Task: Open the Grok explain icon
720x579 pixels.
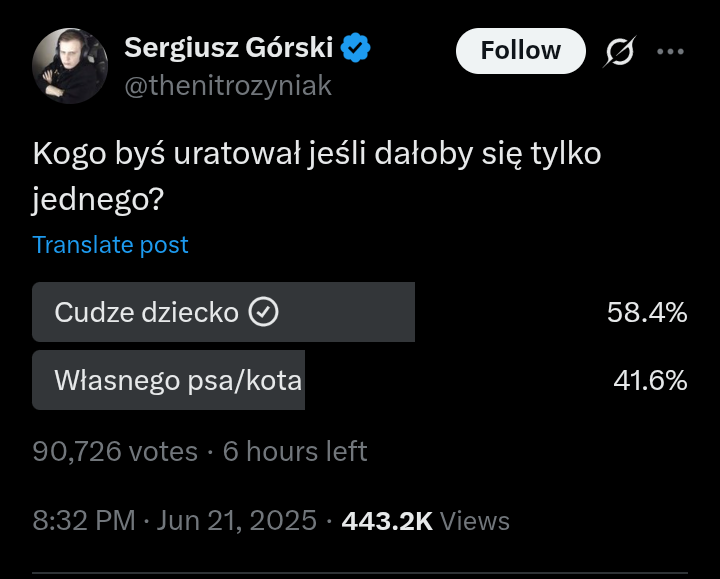Action: click(x=619, y=51)
